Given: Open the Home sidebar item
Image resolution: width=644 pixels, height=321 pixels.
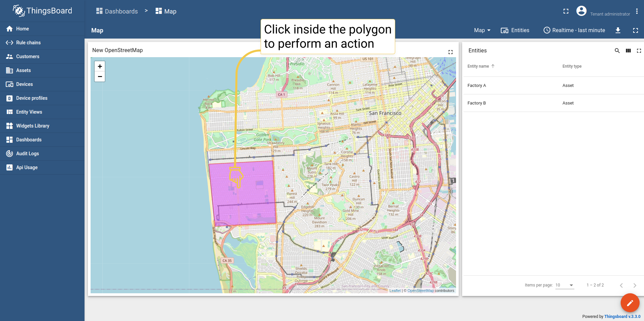Looking at the screenshot, I should click(42, 29).
